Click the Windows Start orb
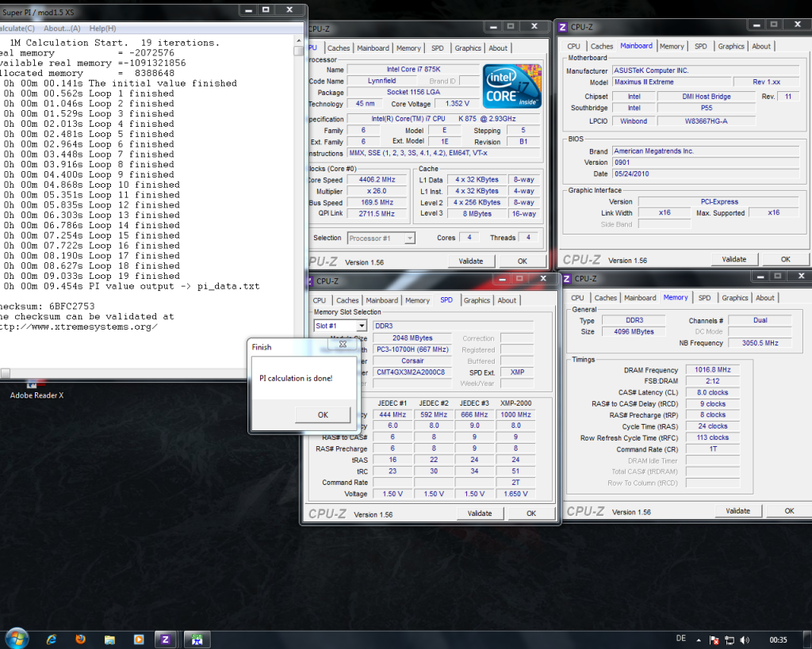This screenshot has width=812, height=649. [x=17, y=638]
